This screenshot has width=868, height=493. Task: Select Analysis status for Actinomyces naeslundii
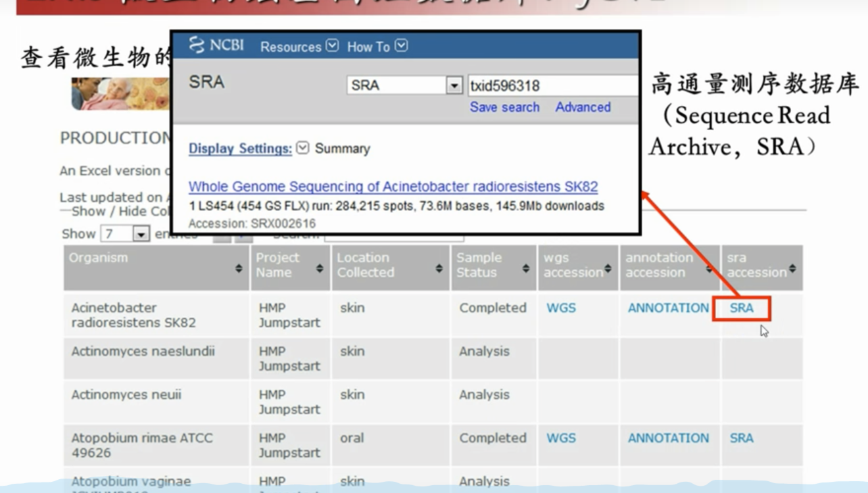click(494, 358)
